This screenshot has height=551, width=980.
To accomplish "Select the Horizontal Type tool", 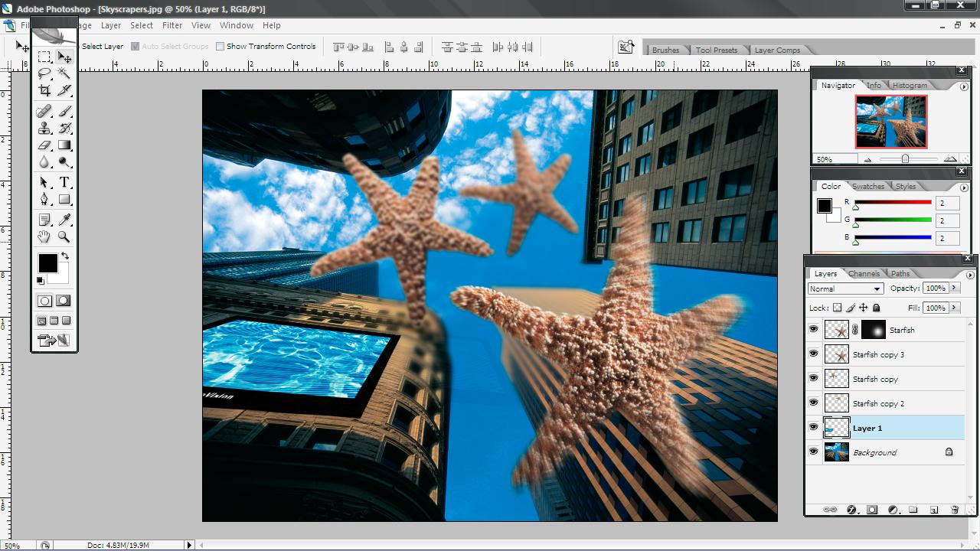I will click(64, 182).
